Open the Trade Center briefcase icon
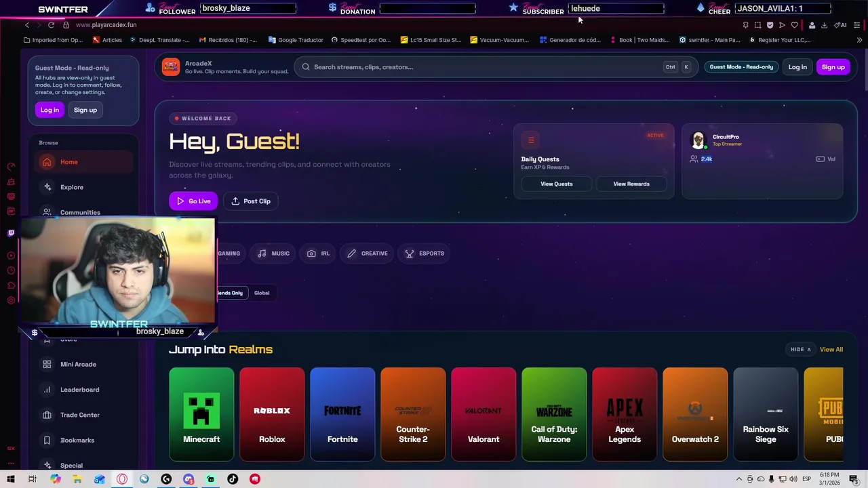This screenshot has height=488, width=868. pyautogui.click(x=47, y=415)
